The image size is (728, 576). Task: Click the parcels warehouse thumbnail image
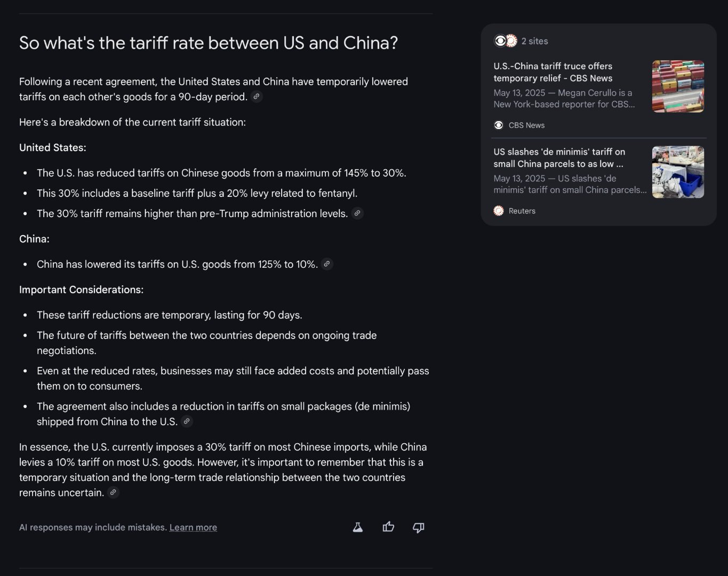[678, 172]
